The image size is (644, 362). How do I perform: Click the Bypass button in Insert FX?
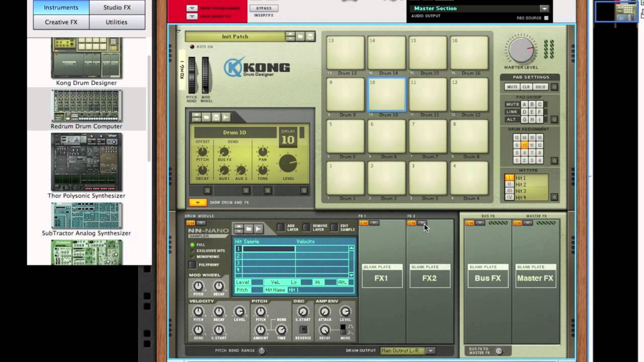[264, 9]
